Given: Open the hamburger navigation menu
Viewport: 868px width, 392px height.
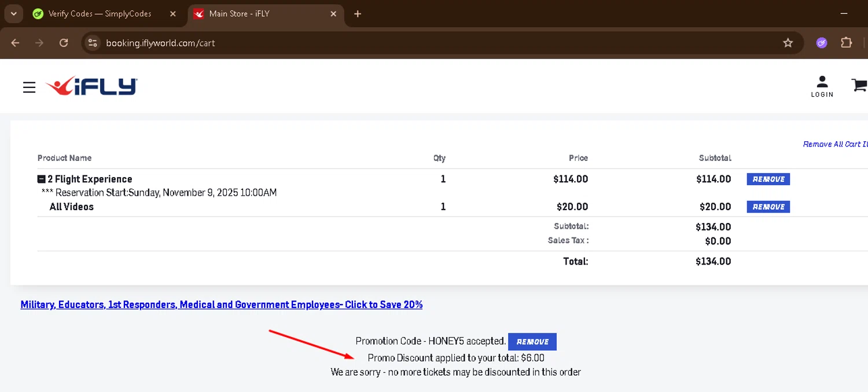Looking at the screenshot, I should pyautogui.click(x=29, y=87).
